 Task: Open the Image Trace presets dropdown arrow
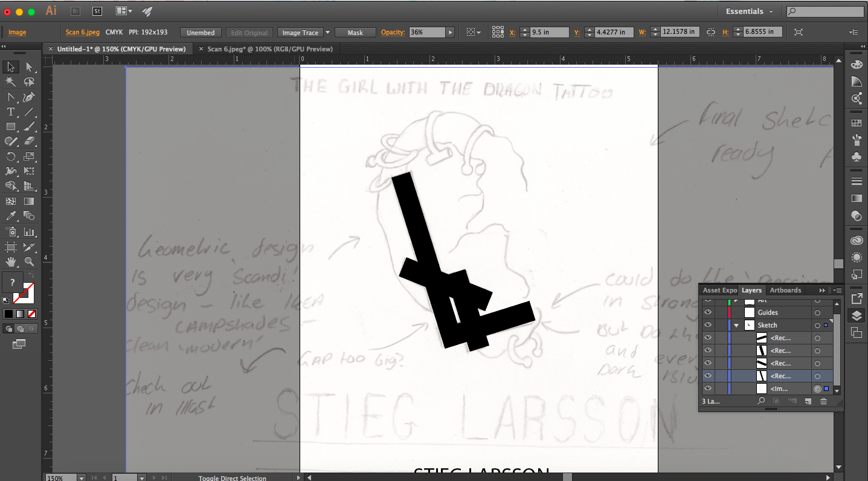tap(327, 33)
